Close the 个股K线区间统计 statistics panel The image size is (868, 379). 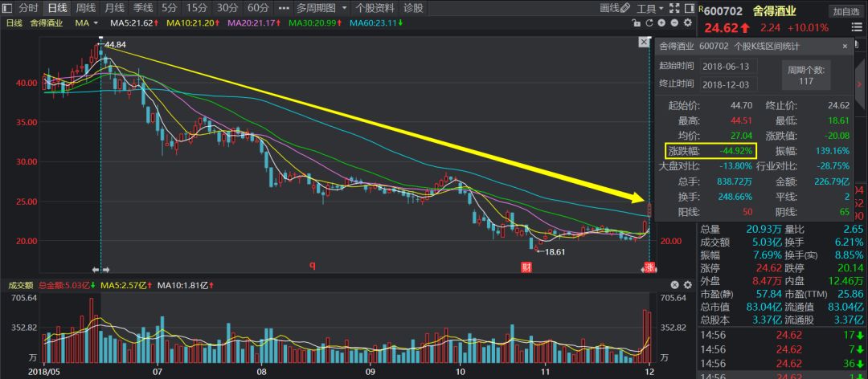click(845, 47)
